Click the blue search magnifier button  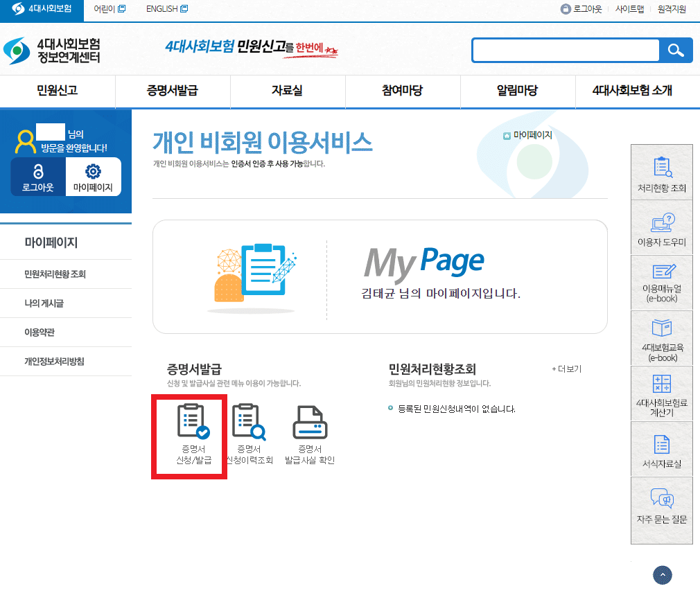click(676, 50)
